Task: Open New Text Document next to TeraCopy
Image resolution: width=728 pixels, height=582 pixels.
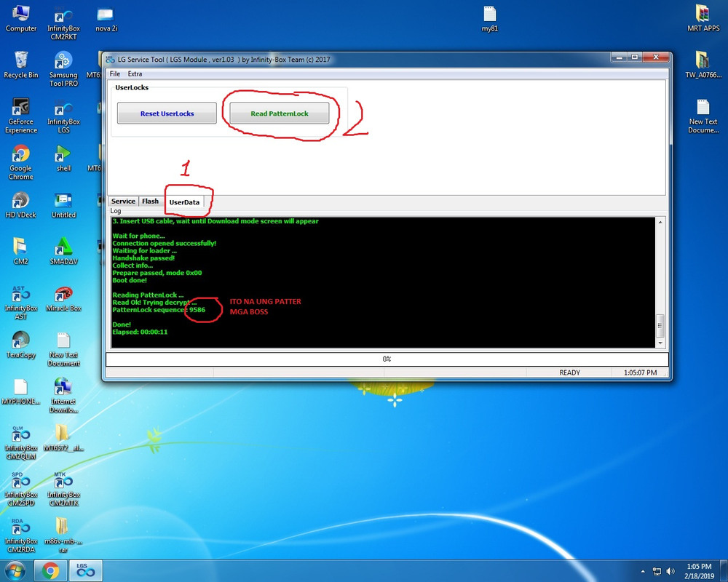Action: (63, 349)
